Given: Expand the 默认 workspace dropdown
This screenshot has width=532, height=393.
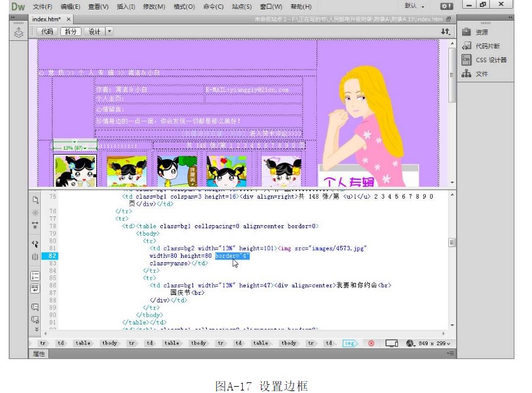Looking at the screenshot, I should (x=415, y=6).
